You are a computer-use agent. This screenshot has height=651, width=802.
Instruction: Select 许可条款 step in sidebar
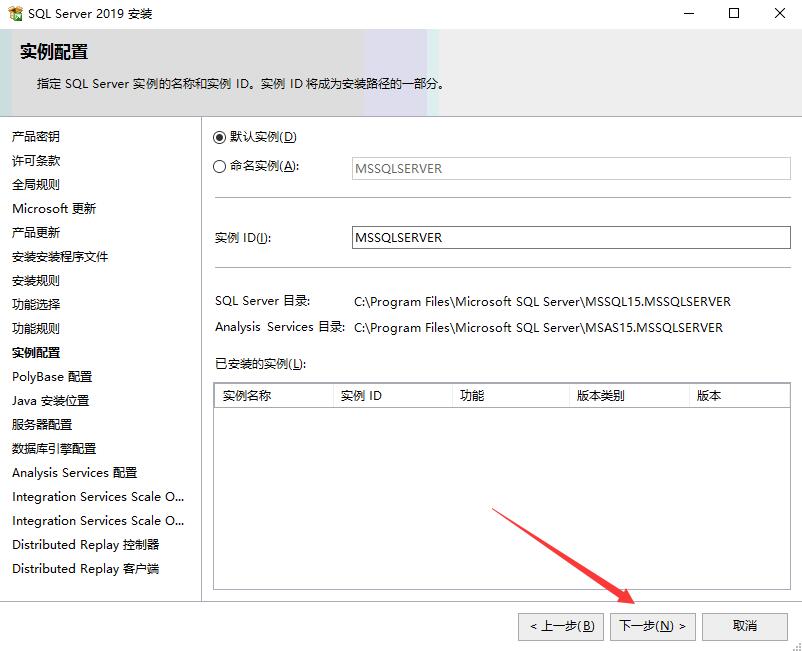[x=36, y=161]
